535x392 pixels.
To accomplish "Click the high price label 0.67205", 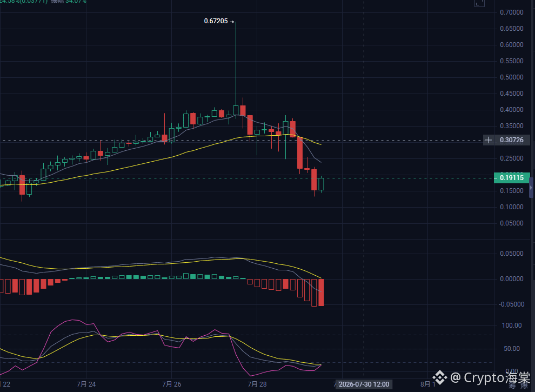I will point(216,21).
